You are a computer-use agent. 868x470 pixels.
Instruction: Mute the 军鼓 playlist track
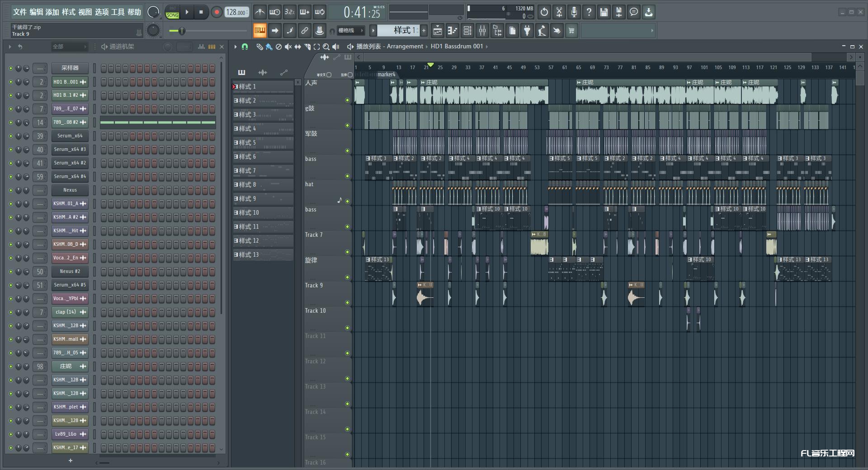(x=348, y=151)
